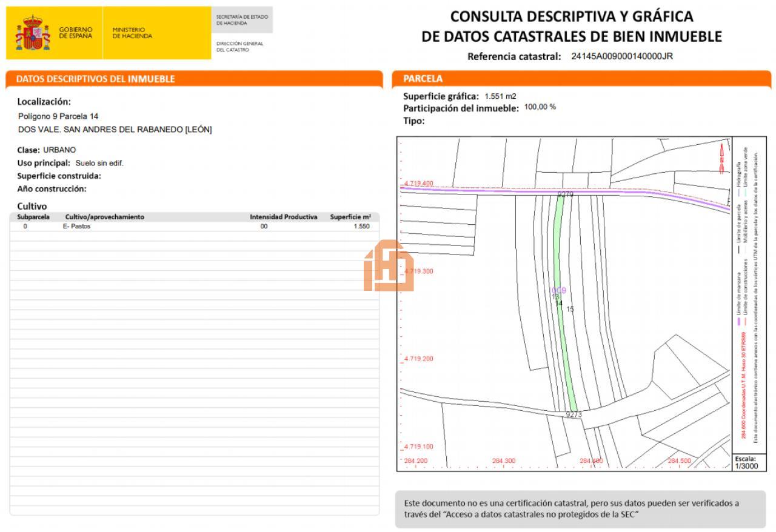Click parcel label 15 on the map
The image size is (776, 532).
[570, 310]
